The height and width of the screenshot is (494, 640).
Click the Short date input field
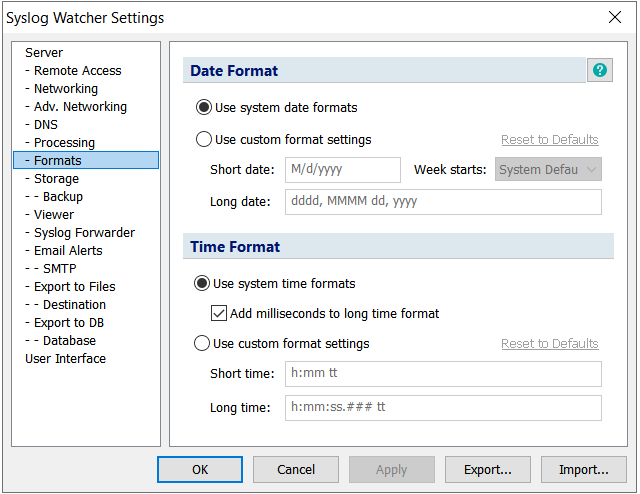pos(343,169)
